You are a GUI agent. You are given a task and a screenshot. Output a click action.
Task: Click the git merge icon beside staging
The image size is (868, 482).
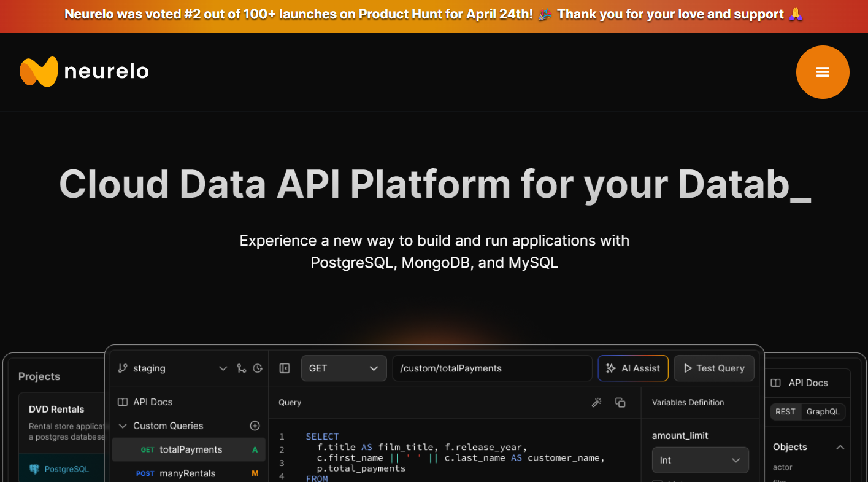tap(241, 368)
